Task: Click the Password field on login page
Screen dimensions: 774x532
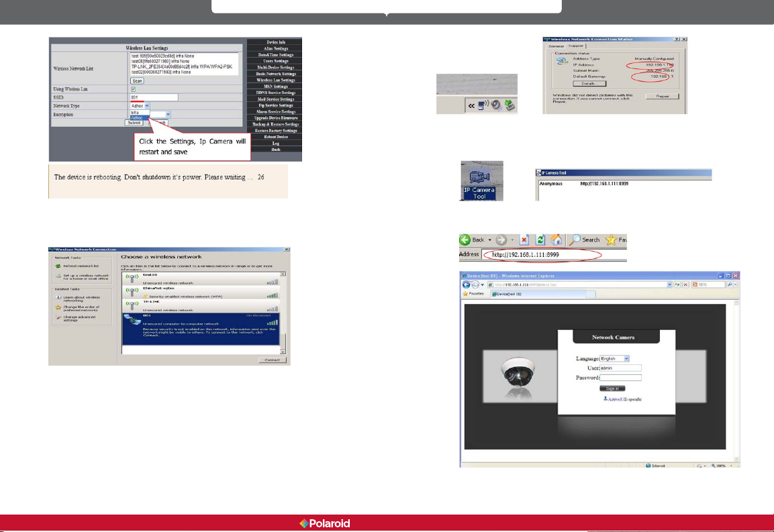Action: point(620,378)
